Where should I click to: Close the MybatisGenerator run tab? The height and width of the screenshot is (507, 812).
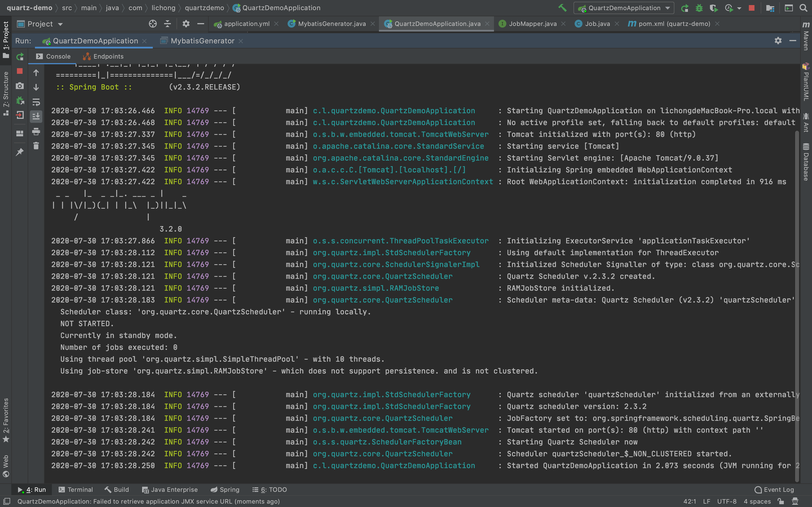240,41
